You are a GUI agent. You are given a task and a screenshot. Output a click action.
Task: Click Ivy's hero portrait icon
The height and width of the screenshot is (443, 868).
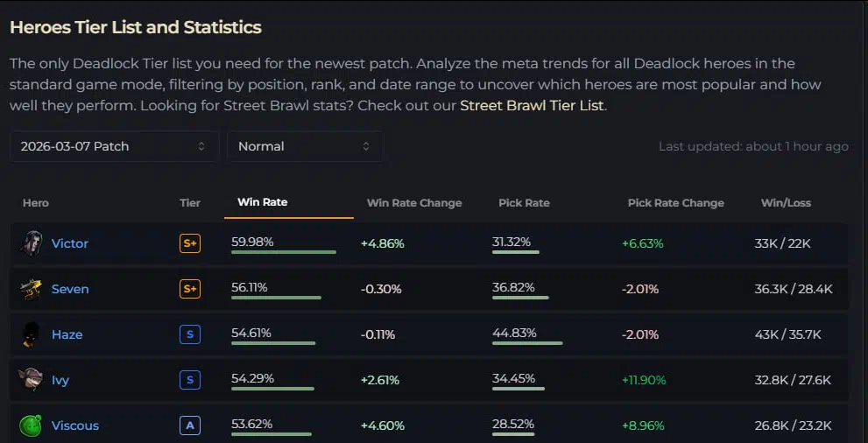(x=32, y=380)
